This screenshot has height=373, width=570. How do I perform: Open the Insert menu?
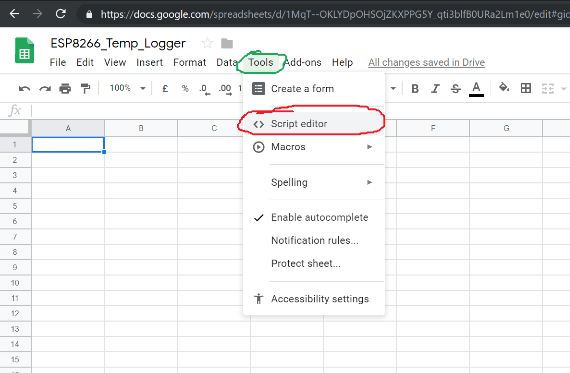pos(149,63)
